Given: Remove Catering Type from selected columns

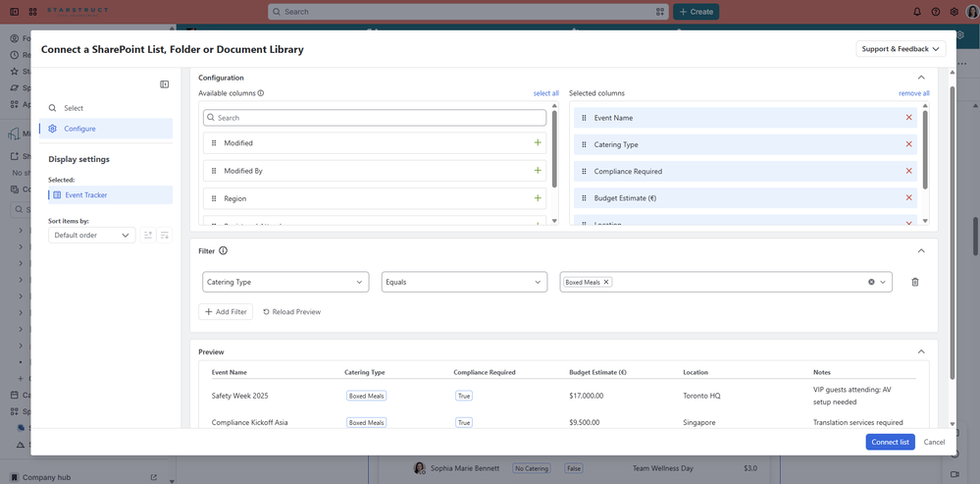Looking at the screenshot, I should [x=908, y=144].
